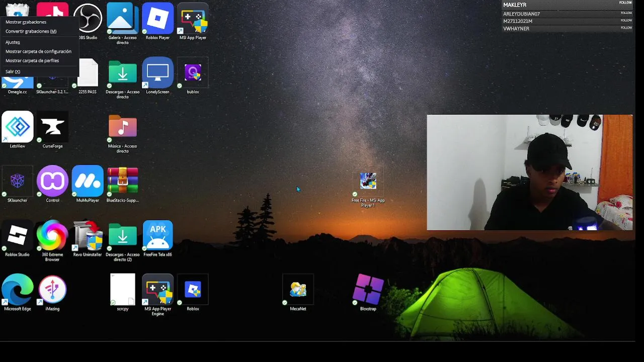The height and width of the screenshot is (362, 644).
Task: Launch the MSI App Player icon
Action: point(193,19)
